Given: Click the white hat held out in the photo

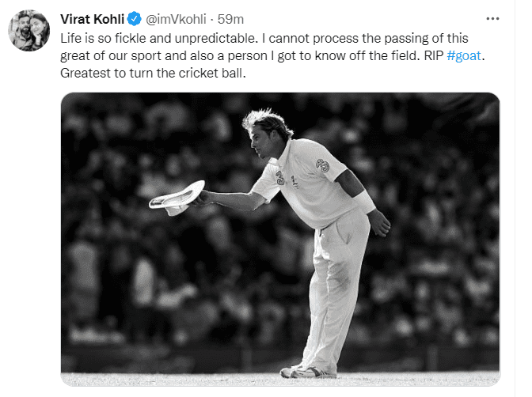Looking at the screenshot, I should 176,195.
